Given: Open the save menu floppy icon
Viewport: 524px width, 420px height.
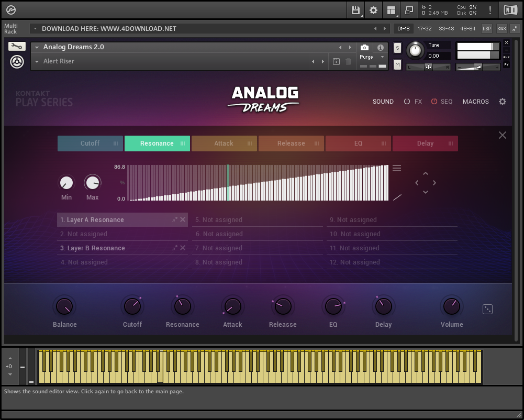Looking at the screenshot, I should [355, 10].
